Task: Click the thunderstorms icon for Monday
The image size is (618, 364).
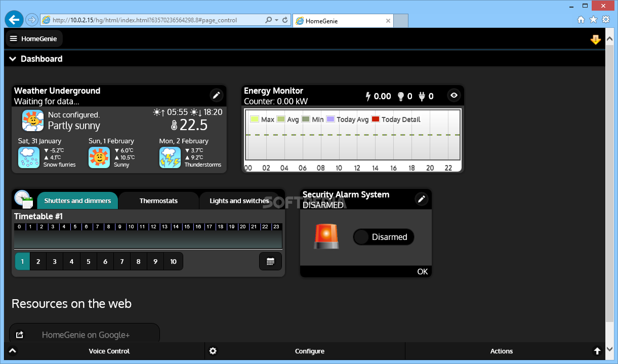Action: click(170, 157)
